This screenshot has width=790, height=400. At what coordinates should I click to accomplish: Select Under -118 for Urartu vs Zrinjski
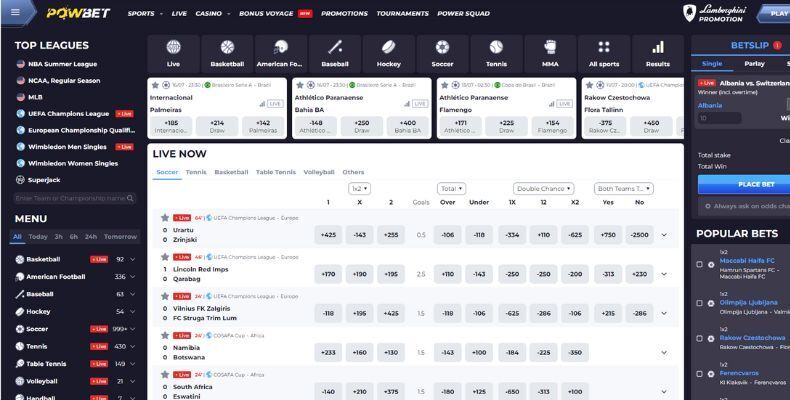(479, 235)
